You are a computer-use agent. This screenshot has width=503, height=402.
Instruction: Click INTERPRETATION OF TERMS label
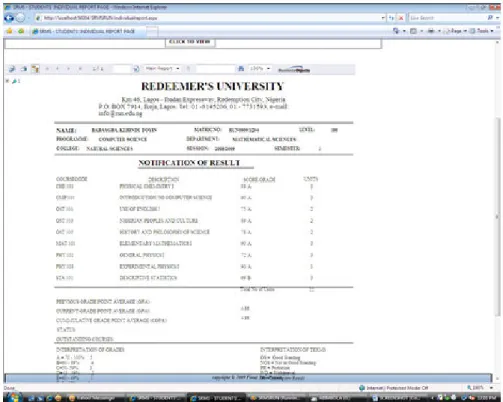click(x=293, y=350)
